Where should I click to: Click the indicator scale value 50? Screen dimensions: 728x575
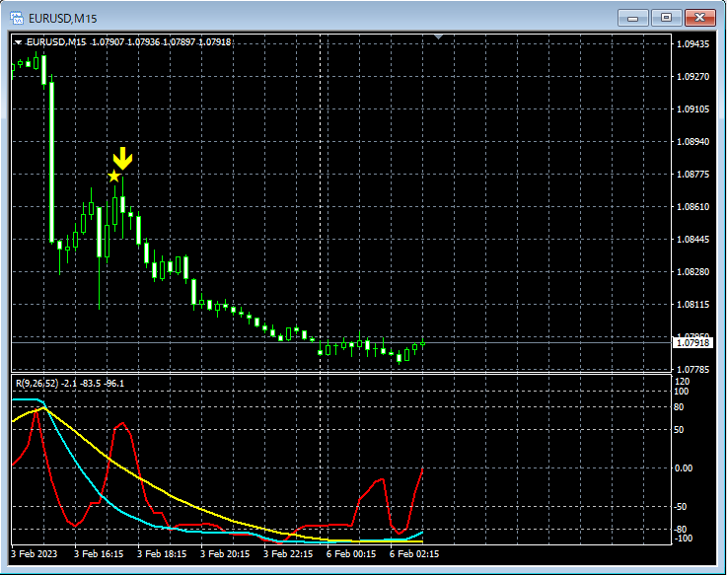click(679, 430)
